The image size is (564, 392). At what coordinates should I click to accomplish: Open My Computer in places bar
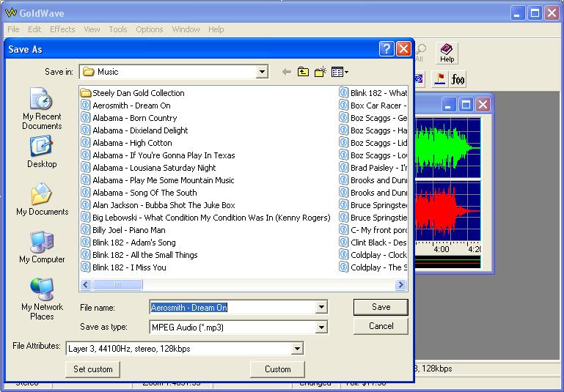42,248
